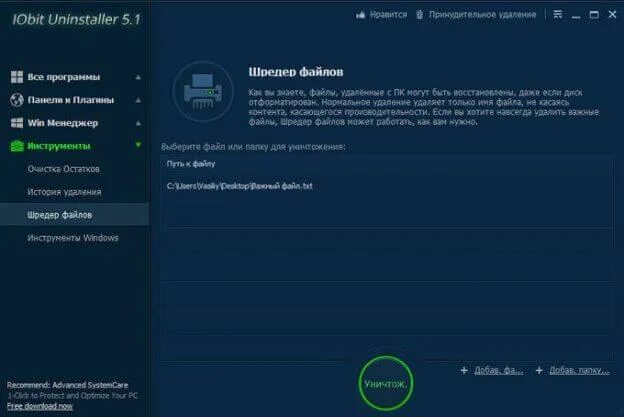624x417 pixels.
Task: Select Инструменты in sidebar
Action: pyautogui.click(x=59, y=146)
